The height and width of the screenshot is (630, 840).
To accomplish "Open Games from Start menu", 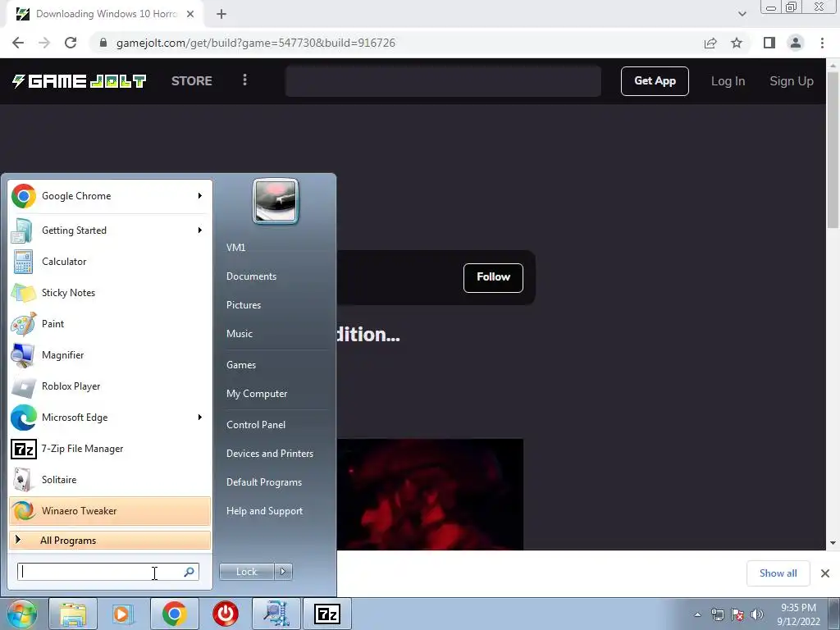I will 241,365.
